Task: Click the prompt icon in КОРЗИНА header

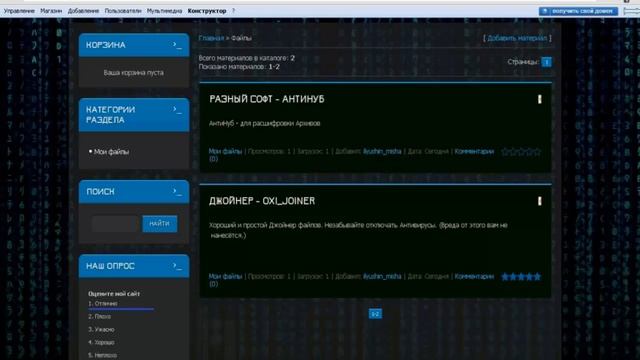Action: 177,45
